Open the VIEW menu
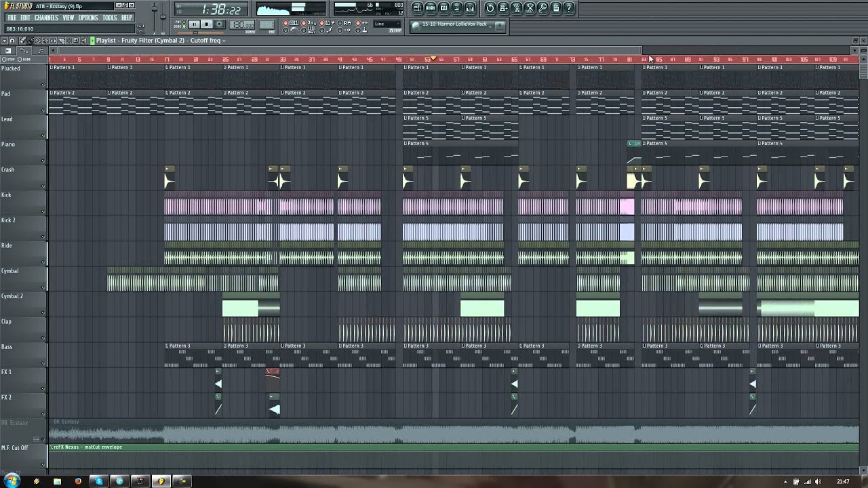This screenshot has height=488, width=868. 68,18
